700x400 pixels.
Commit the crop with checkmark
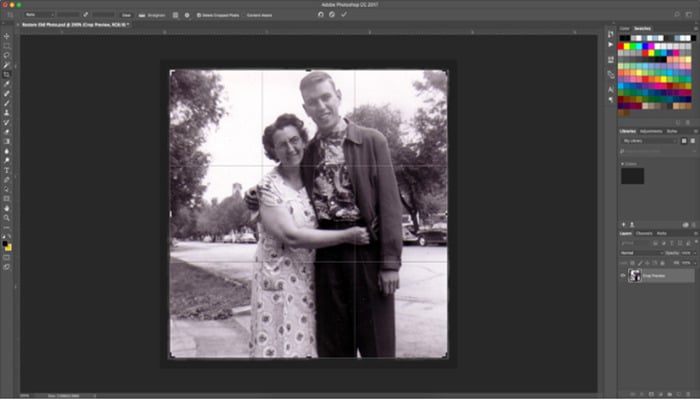point(344,15)
